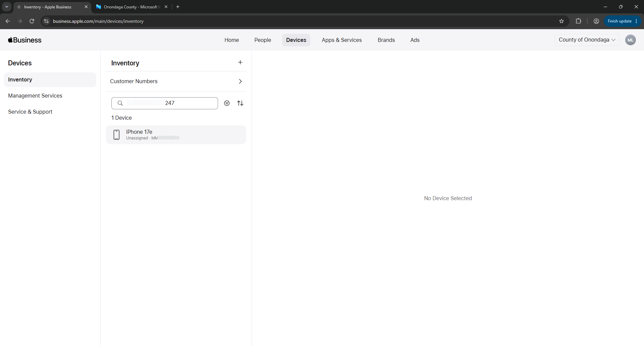Expand the Customer Numbers row
The width and height of the screenshot is (644, 346).
(176, 81)
